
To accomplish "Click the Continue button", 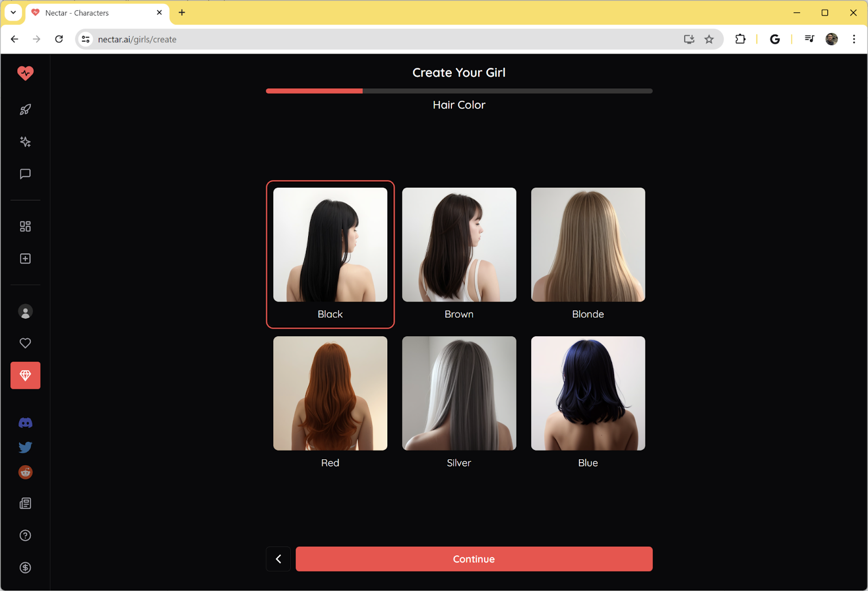I will pyautogui.click(x=474, y=559).
